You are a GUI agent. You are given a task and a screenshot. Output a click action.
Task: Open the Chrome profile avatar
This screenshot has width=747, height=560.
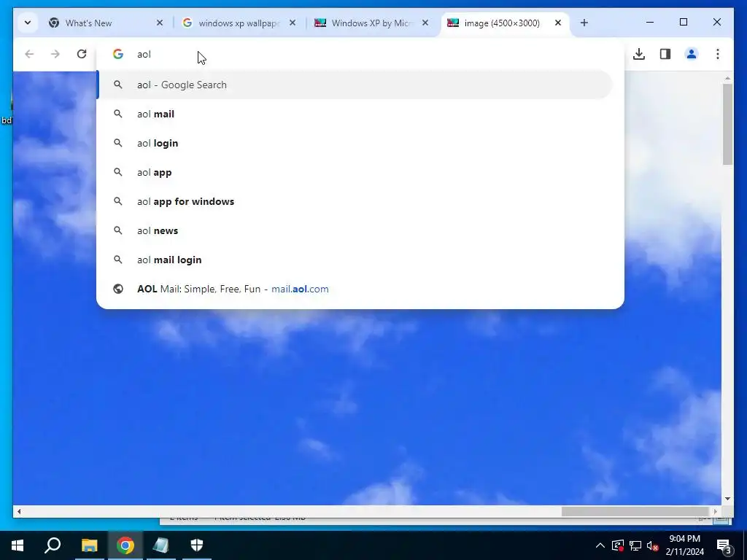tap(692, 54)
